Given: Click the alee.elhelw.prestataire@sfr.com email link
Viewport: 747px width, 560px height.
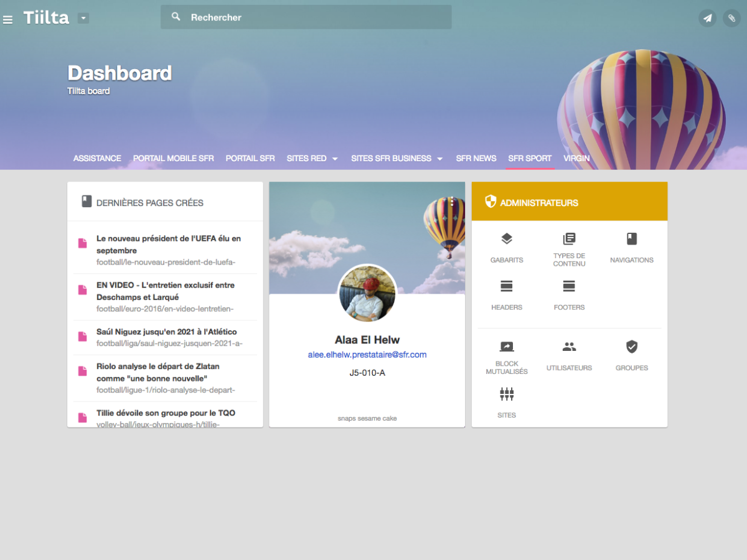Looking at the screenshot, I should (367, 355).
